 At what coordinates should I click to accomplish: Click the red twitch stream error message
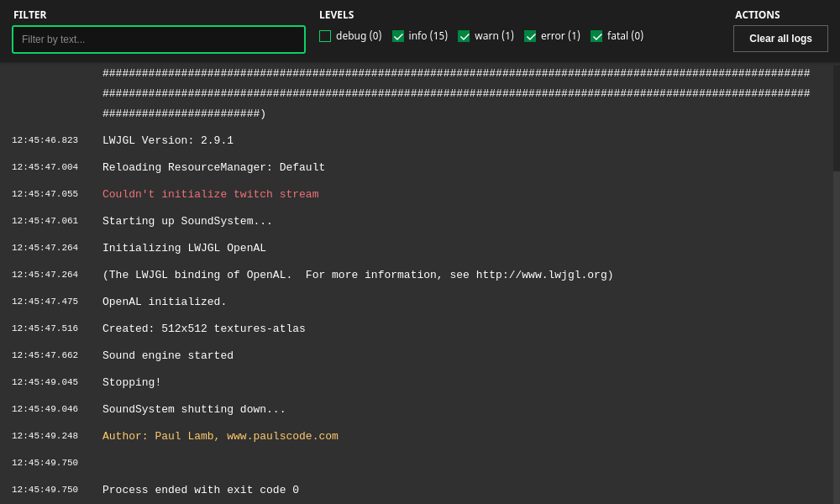pyautogui.click(x=210, y=195)
